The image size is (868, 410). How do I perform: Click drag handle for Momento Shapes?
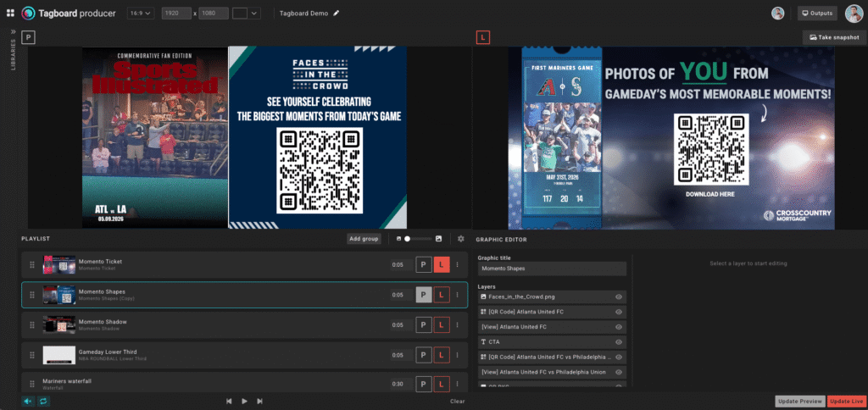coord(32,295)
